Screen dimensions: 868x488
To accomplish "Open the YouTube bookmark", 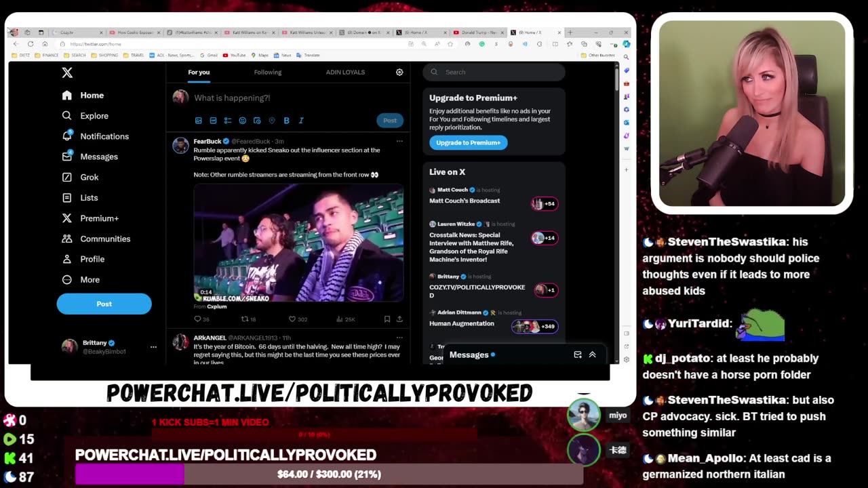I will coord(235,55).
